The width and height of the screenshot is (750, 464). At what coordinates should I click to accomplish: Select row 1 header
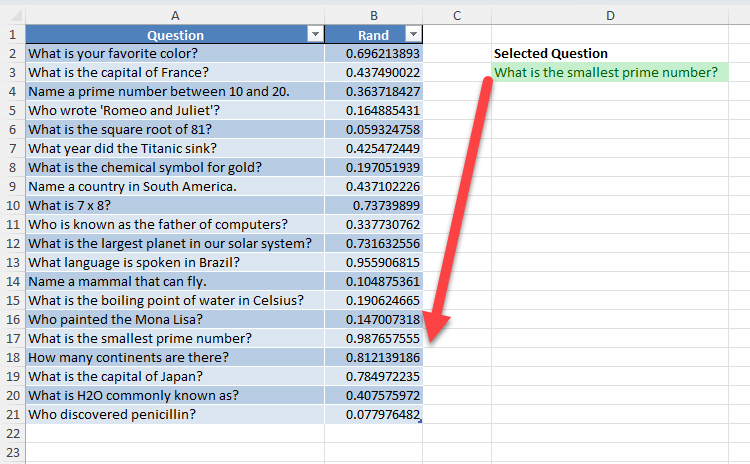coord(13,34)
